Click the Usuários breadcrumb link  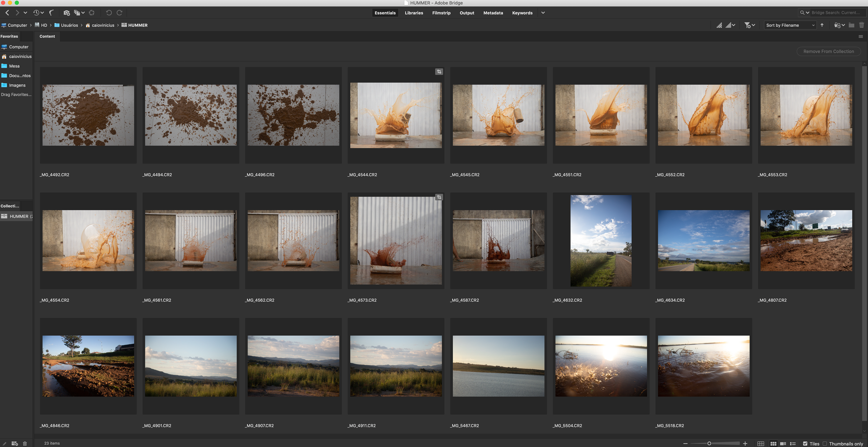(x=69, y=25)
